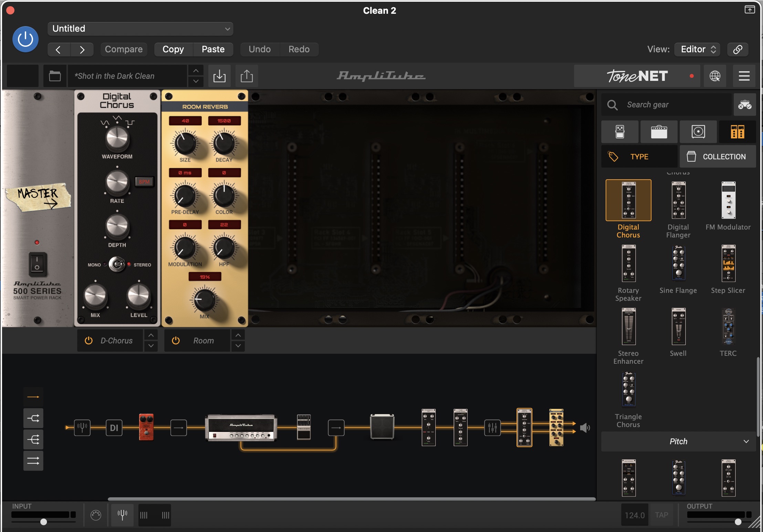This screenshot has width=763, height=532.
Task: Toggle Room module power
Action: click(x=176, y=341)
